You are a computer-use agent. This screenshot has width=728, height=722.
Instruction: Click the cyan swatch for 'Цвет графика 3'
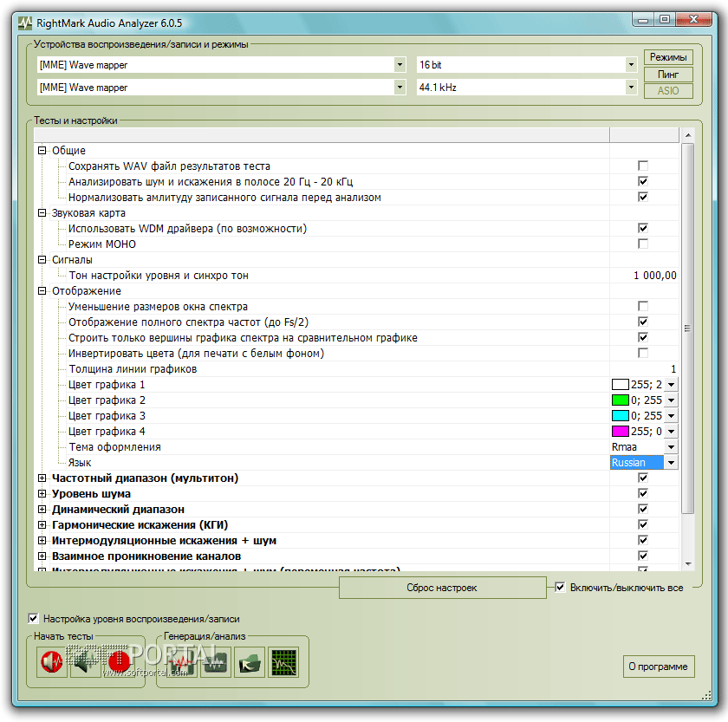coord(621,415)
